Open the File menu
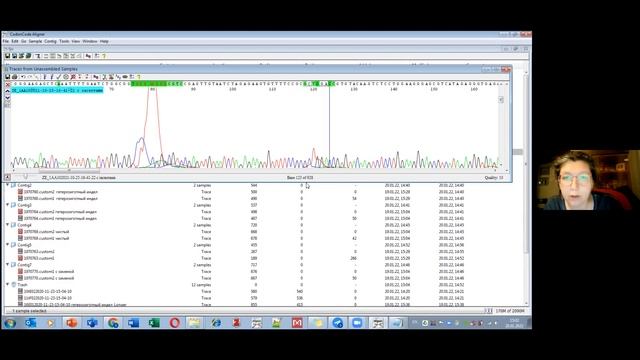Viewport: 640px width, 360px height. [x=6, y=42]
